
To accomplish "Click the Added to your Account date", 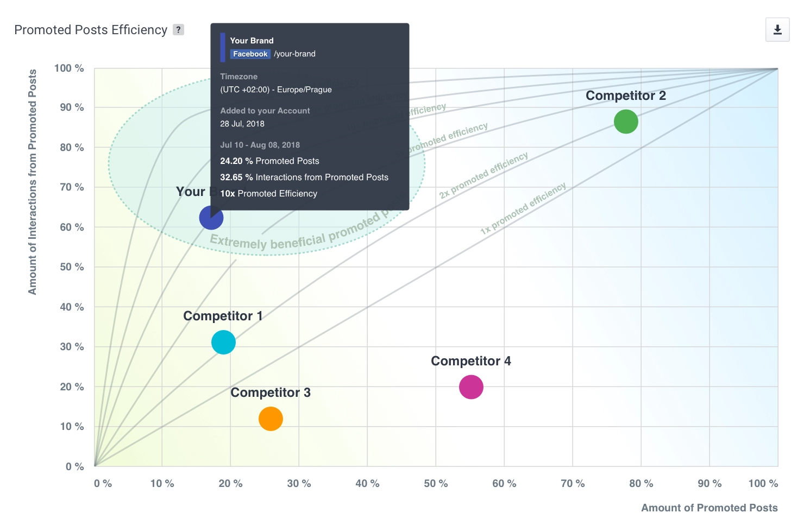I will tap(242, 123).
